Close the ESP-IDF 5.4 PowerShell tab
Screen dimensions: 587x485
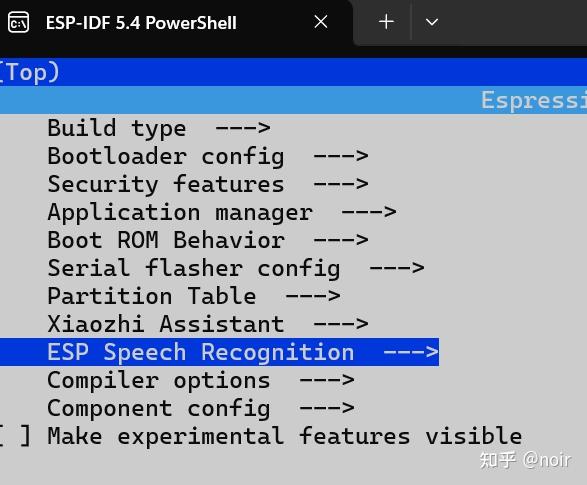coord(321,22)
